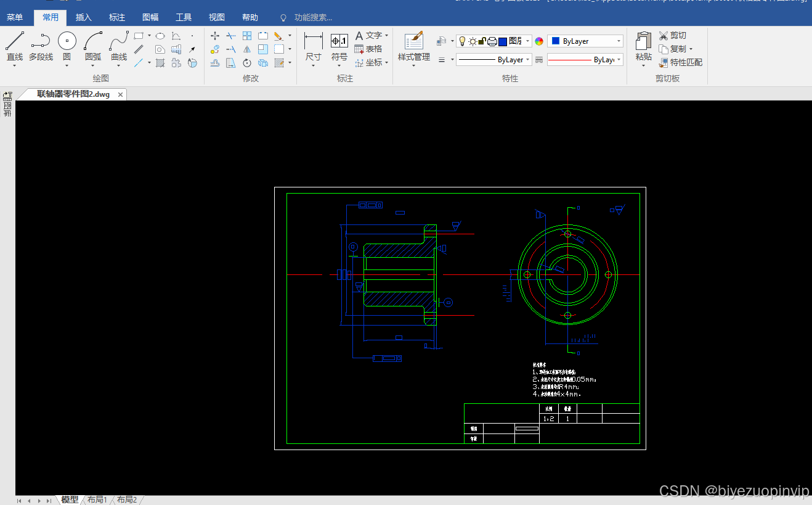Expand the 圆弧 dropdown arrow

tap(93, 65)
